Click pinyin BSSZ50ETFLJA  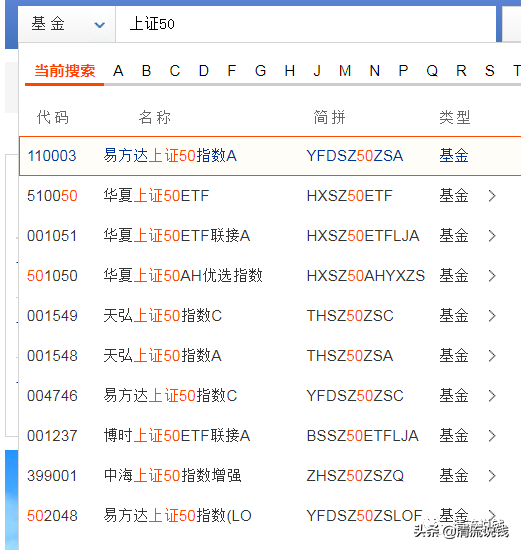click(x=363, y=436)
